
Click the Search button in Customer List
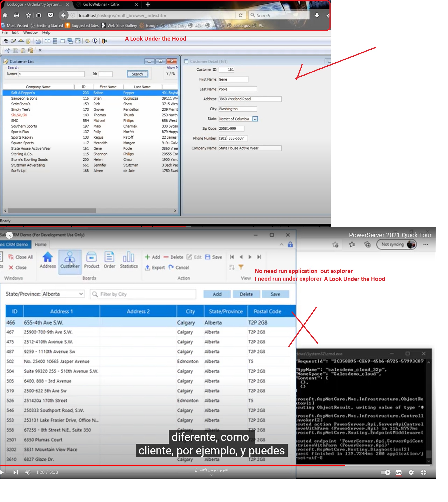click(x=137, y=74)
